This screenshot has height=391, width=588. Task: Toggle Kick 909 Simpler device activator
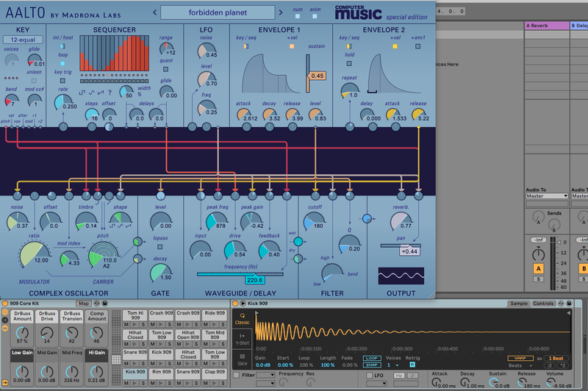click(x=235, y=304)
